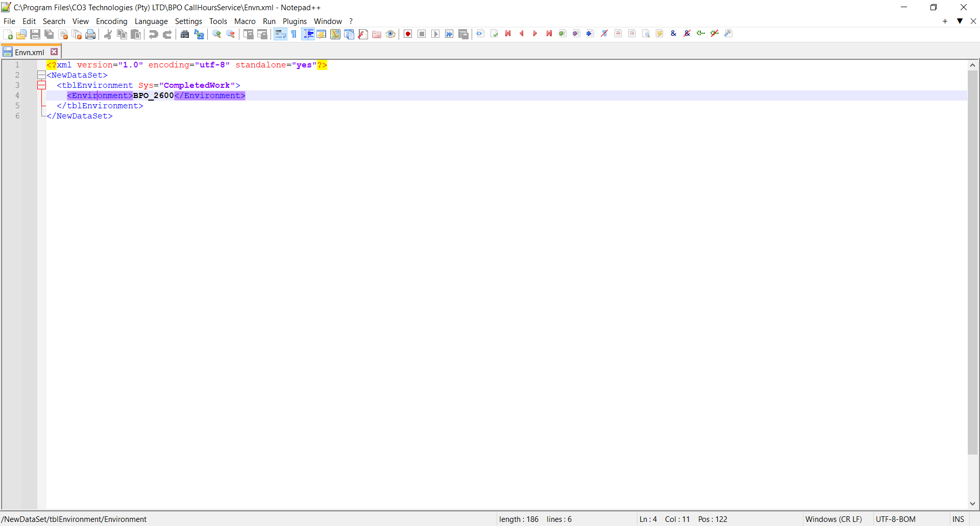
Task: Click the Paste toolbar icon
Action: [135, 34]
